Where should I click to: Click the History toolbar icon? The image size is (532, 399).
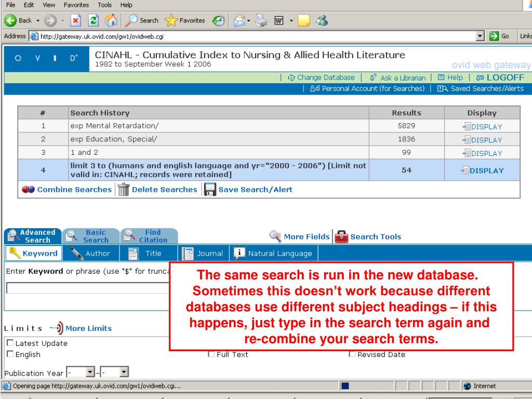[x=219, y=21]
